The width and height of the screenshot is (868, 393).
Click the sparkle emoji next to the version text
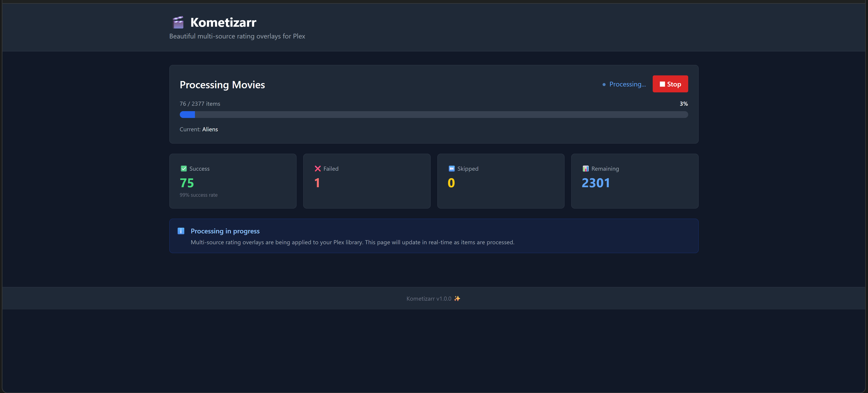pos(458,298)
